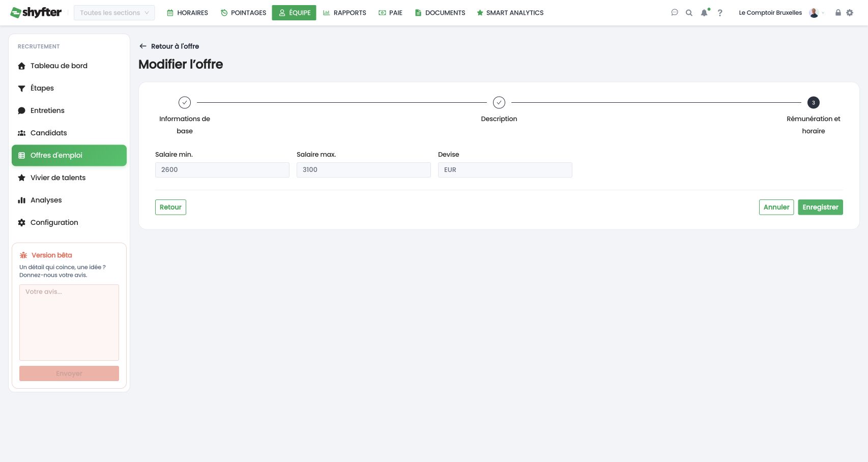Open the help question mark
This screenshot has width=868, height=462.
[x=720, y=13]
